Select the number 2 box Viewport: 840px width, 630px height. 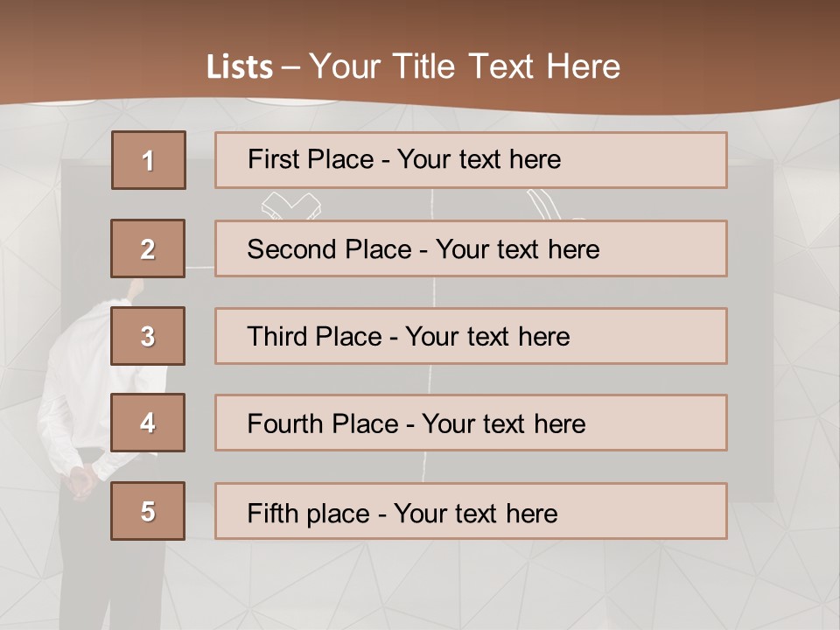[x=148, y=248]
